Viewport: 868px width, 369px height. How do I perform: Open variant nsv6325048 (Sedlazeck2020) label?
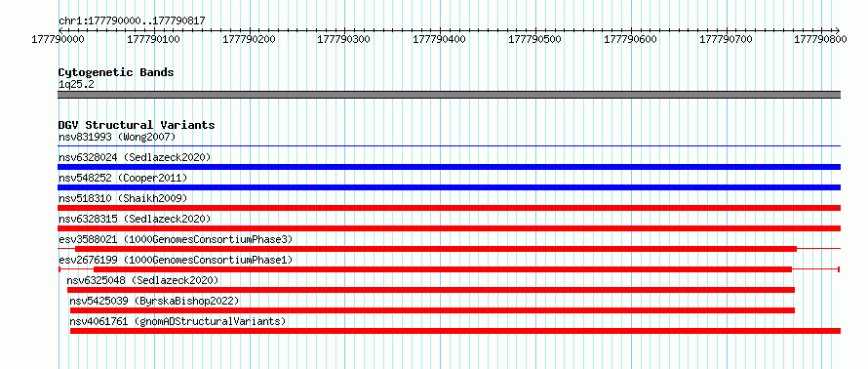pos(142,280)
